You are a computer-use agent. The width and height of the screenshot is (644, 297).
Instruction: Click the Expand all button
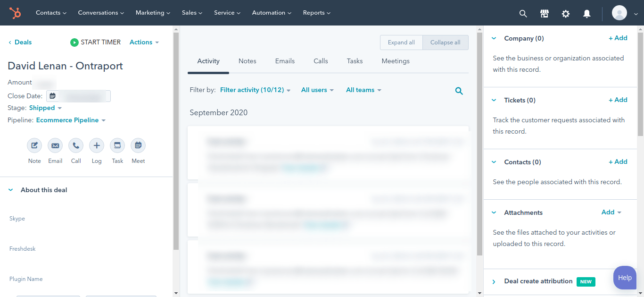(x=401, y=42)
